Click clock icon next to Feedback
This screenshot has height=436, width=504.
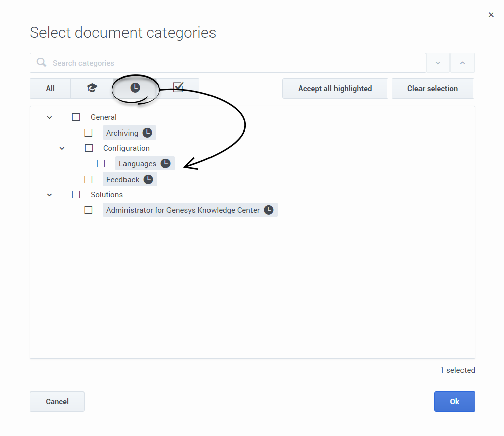(148, 180)
